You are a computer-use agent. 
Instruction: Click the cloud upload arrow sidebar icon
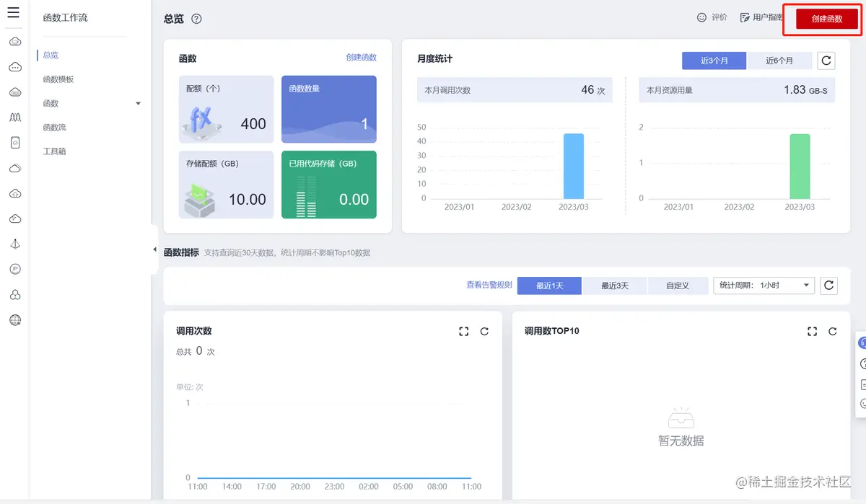(14, 193)
